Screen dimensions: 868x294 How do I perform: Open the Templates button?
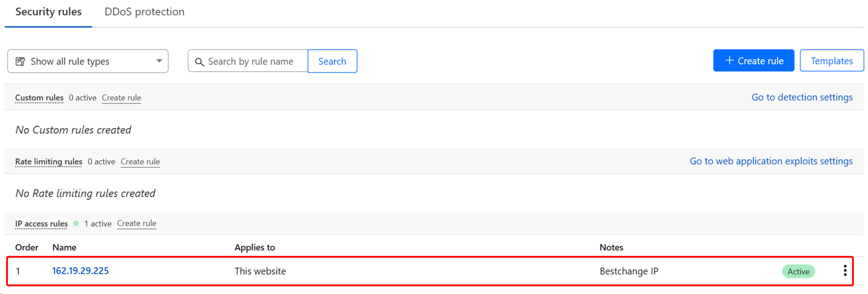click(831, 61)
